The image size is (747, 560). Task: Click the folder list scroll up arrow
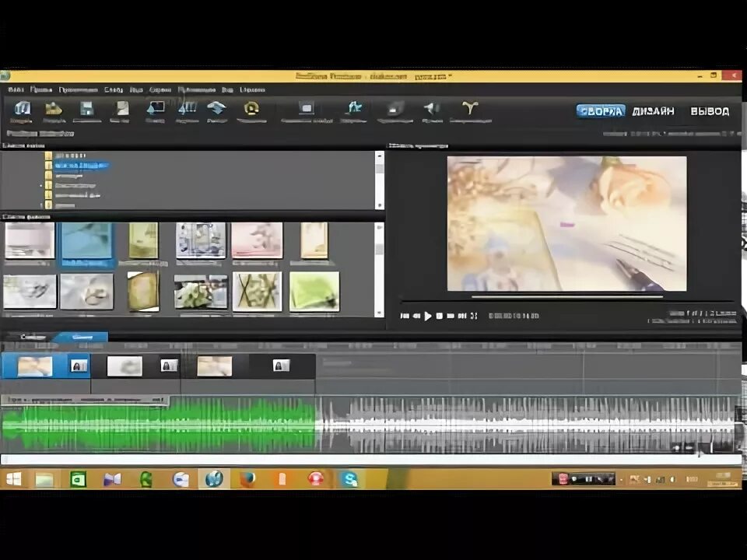(x=380, y=156)
